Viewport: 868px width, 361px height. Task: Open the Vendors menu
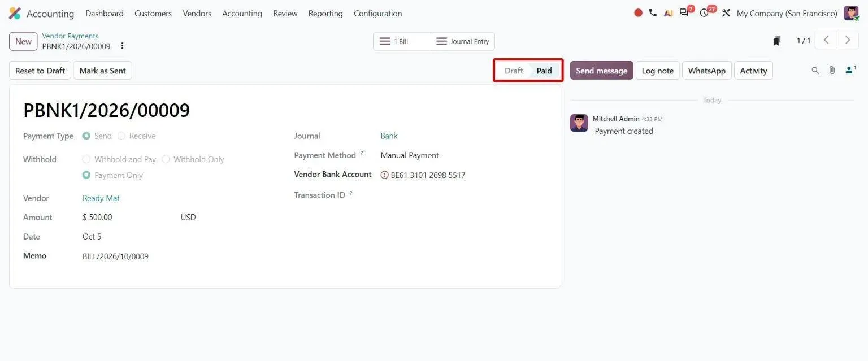tap(197, 13)
